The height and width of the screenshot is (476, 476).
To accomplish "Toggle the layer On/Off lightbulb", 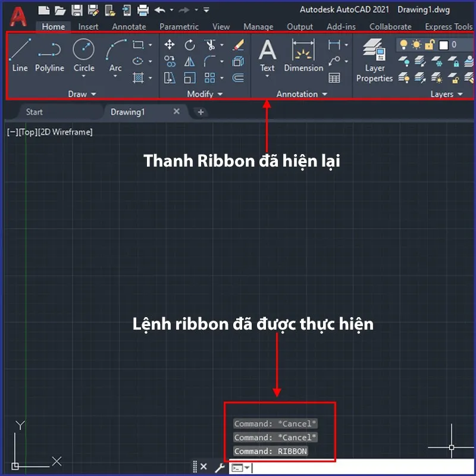I will pyautogui.click(x=405, y=43).
